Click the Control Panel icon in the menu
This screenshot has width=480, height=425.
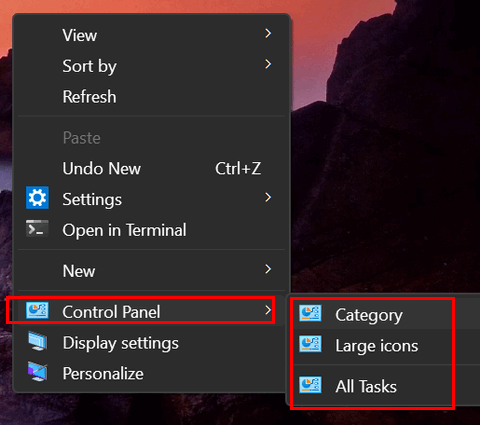point(37,310)
